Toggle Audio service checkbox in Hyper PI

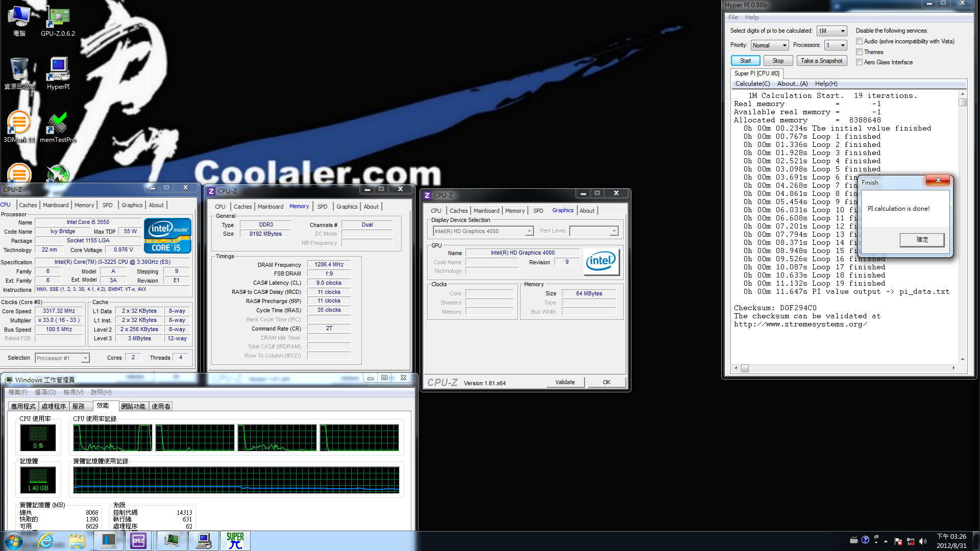[x=860, y=41]
